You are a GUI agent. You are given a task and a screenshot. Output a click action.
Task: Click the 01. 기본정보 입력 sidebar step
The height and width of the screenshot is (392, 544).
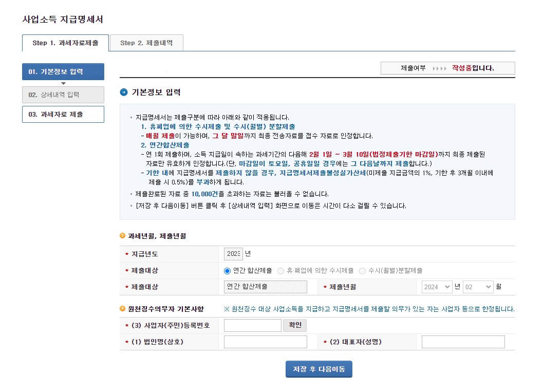tap(63, 71)
